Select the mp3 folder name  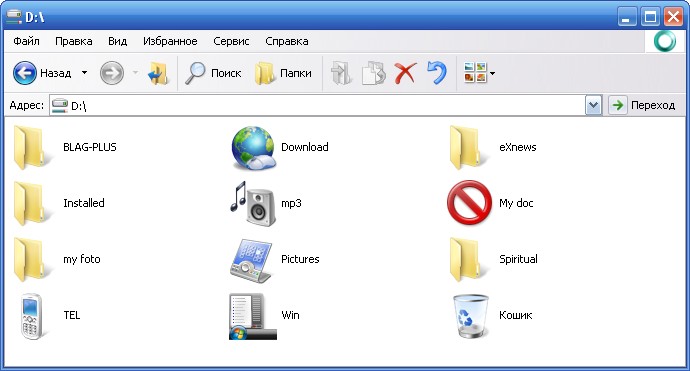point(291,203)
